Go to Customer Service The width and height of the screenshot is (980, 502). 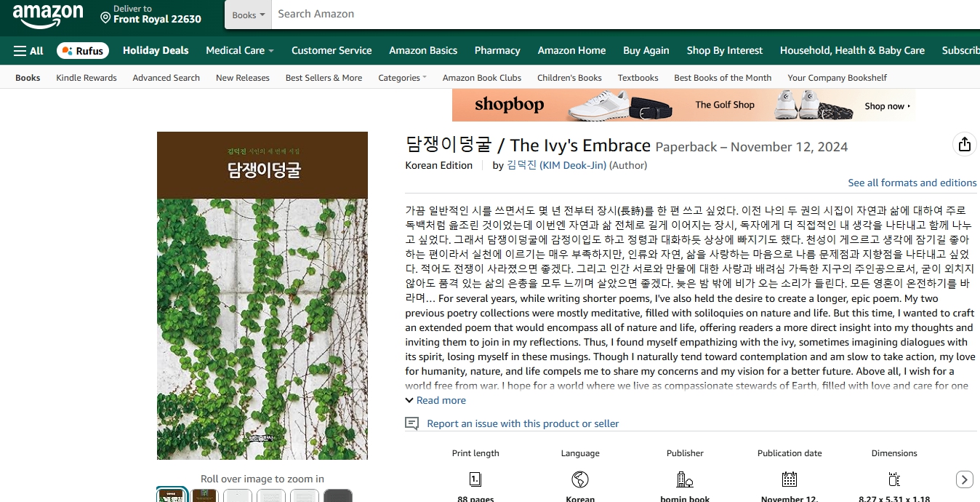click(x=332, y=50)
